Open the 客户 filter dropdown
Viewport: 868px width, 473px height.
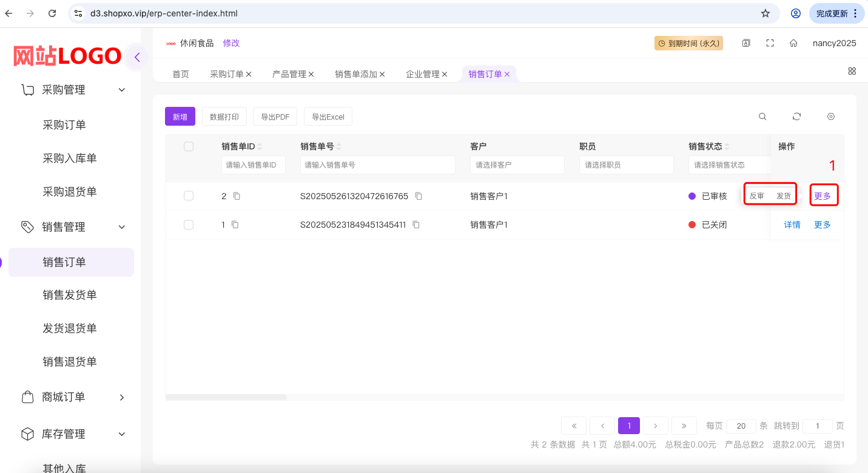pyautogui.click(x=517, y=165)
